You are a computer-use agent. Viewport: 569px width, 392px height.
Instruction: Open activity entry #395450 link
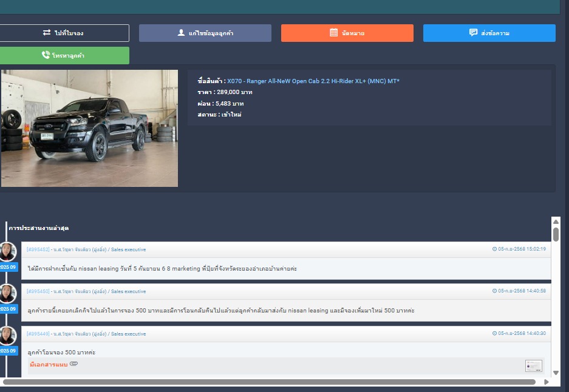pyautogui.click(x=38, y=291)
